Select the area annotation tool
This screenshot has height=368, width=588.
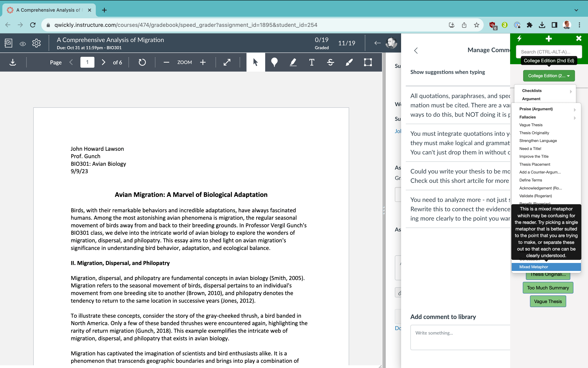pyautogui.click(x=368, y=62)
